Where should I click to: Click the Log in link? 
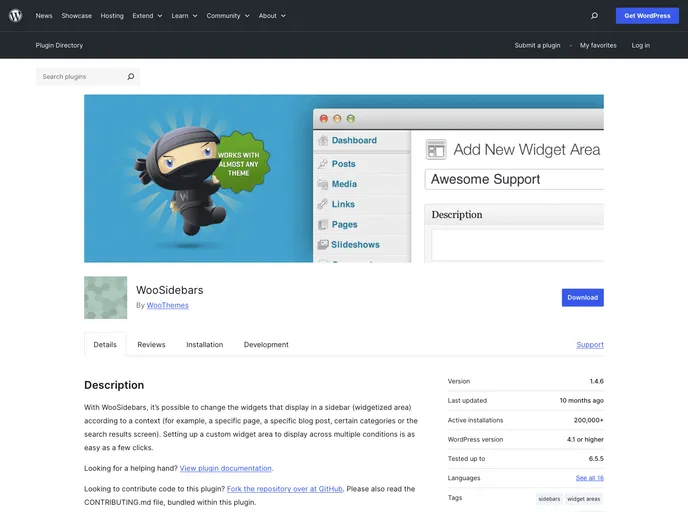coord(641,45)
